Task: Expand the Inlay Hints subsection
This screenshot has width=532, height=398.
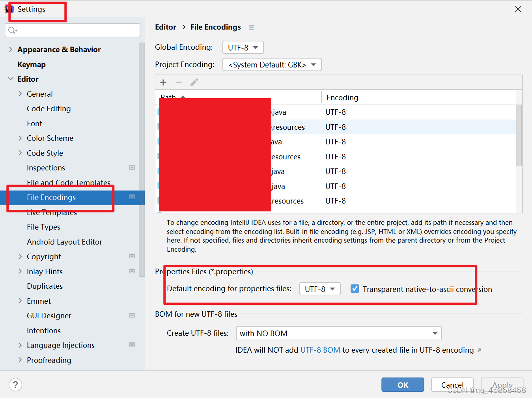Action: (20, 271)
